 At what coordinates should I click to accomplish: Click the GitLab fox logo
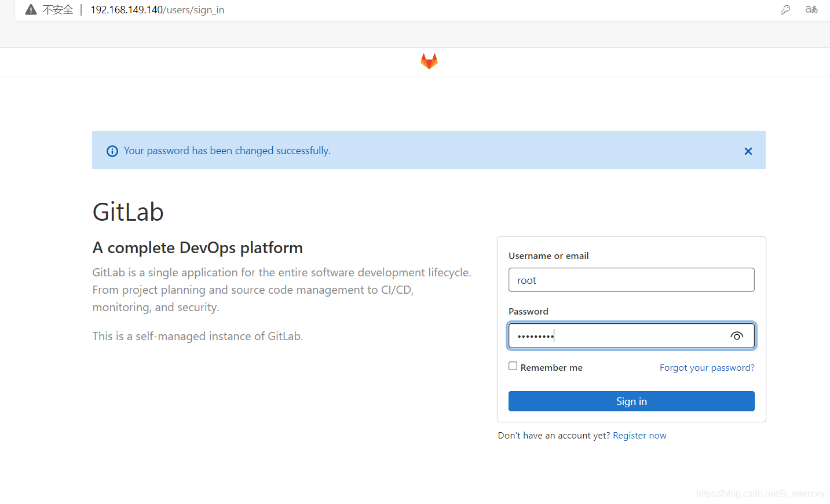point(429,61)
